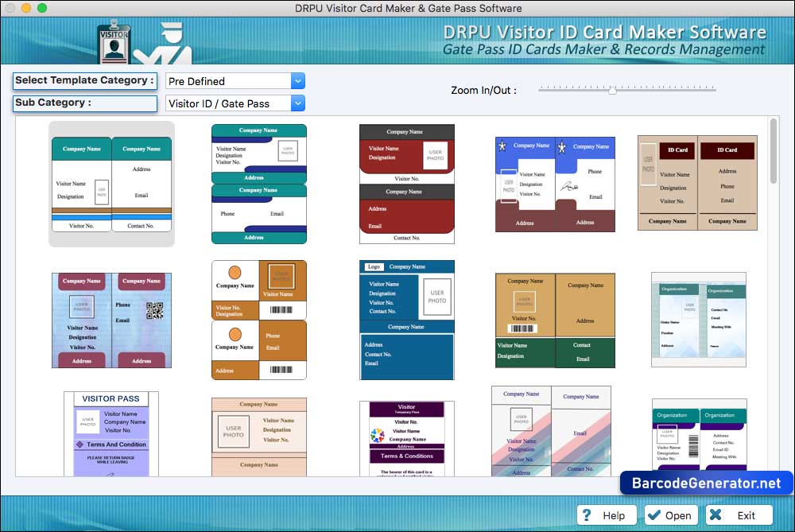The image size is (795, 532).
Task: Click the Pre Defined combo box field
Action: click(228, 81)
